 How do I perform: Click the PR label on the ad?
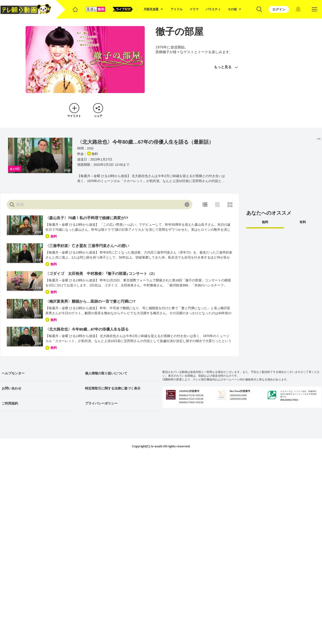coord(318,139)
